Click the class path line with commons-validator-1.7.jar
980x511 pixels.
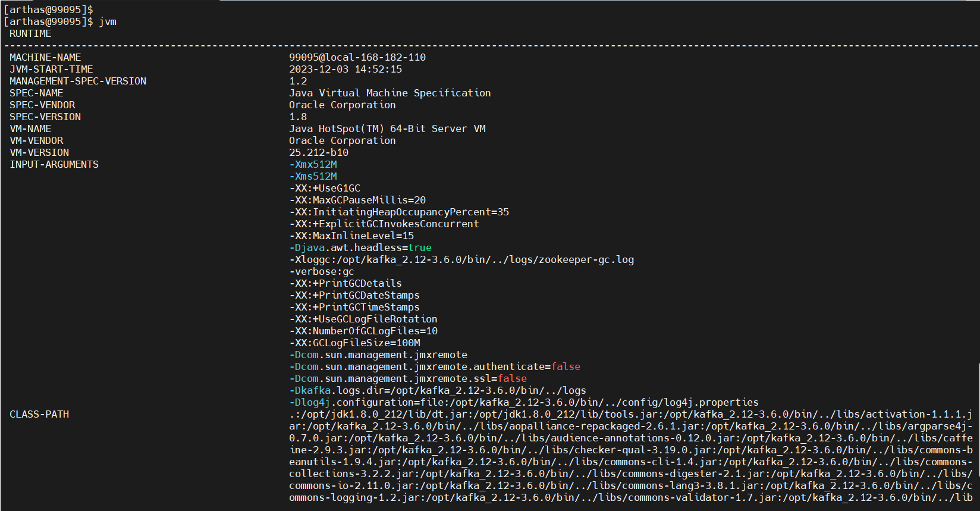(x=631, y=498)
